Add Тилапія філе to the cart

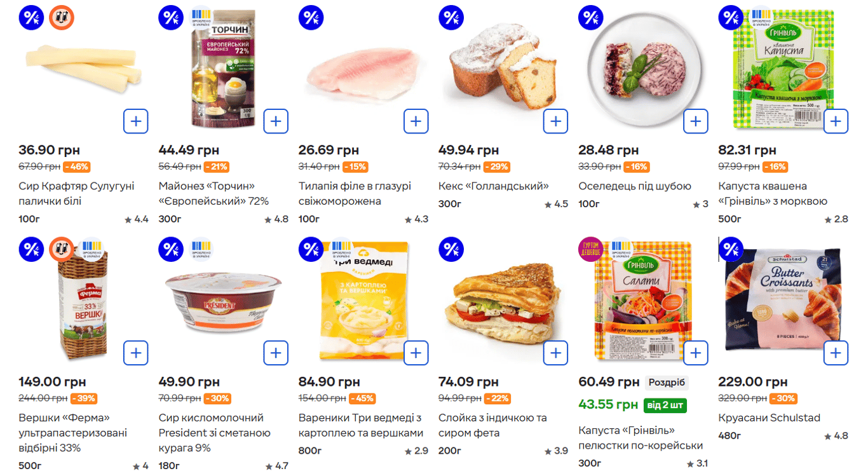(416, 121)
